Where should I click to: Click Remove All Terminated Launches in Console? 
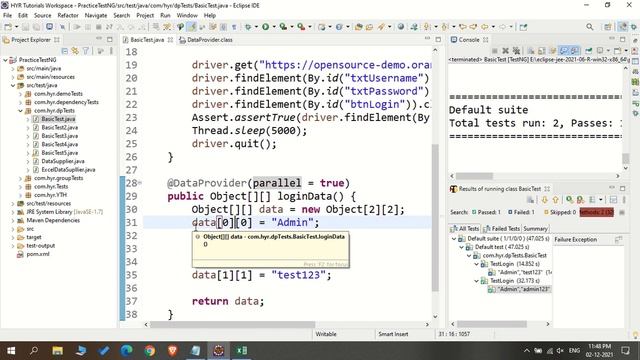pos(516,51)
